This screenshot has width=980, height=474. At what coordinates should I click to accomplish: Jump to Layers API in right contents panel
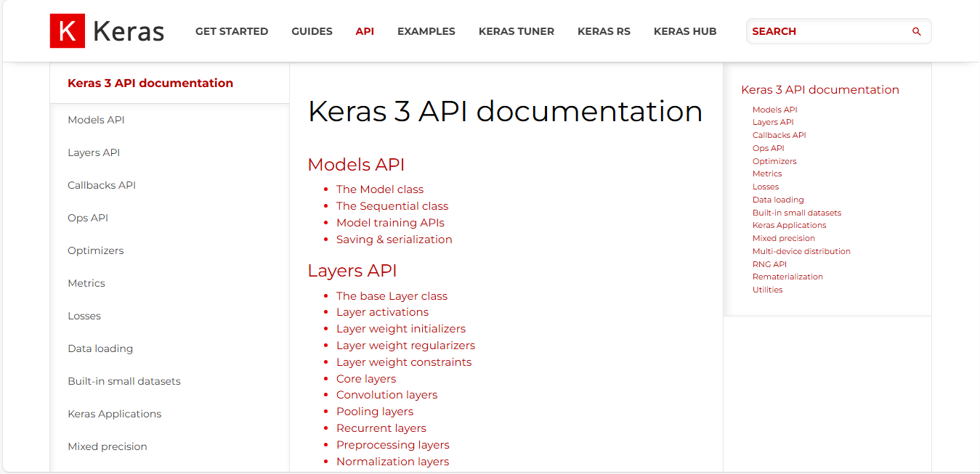pyautogui.click(x=773, y=122)
